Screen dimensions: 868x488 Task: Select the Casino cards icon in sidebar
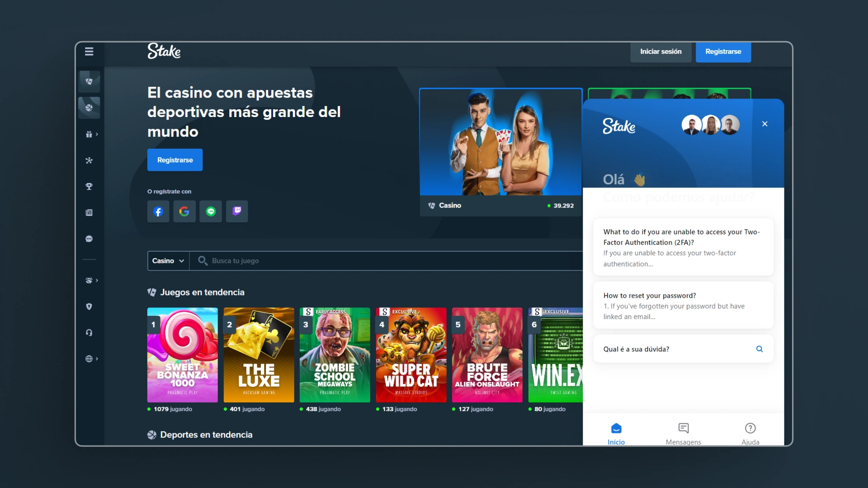[89, 82]
